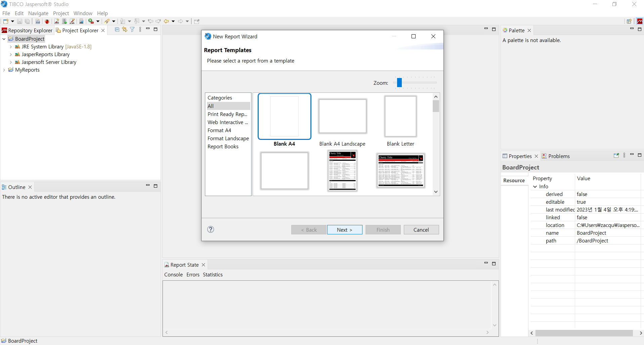Image resolution: width=644 pixels, height=345 pixels.
Task: Open the Back history dropdown arrow
Action: (x=173, y=21)
